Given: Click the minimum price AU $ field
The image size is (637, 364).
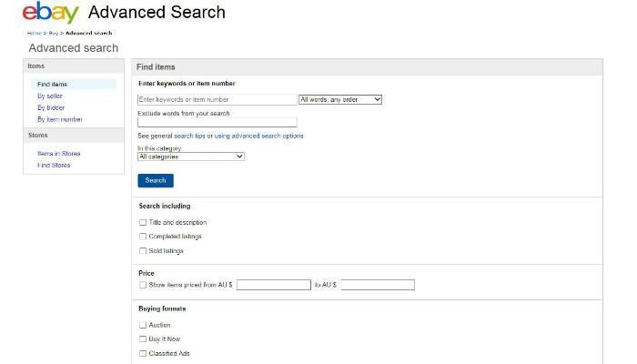Looking at the screenshot, I should pos(274,285).
